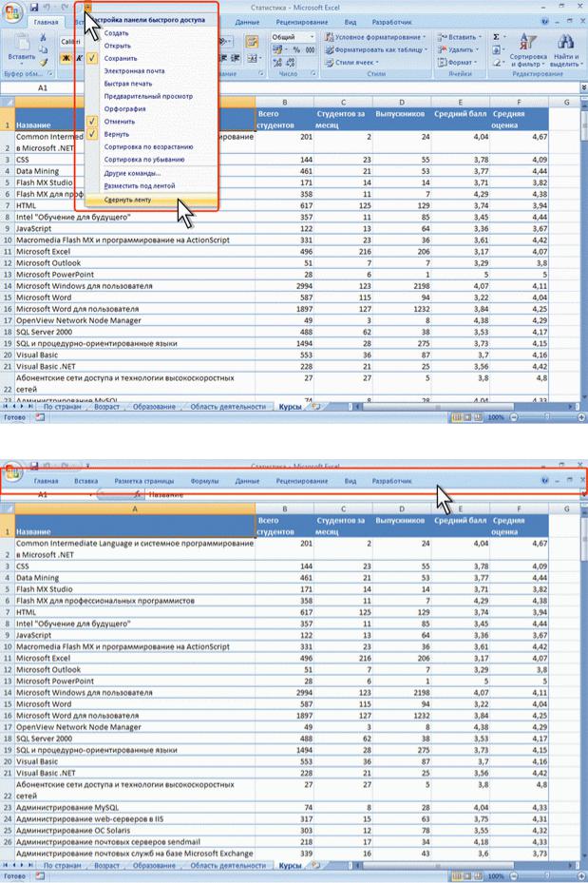Check Предварительный просмотр in the quick access menu
Screen dimensions: 588x883
pyautogui.click(x=146, y=96)
